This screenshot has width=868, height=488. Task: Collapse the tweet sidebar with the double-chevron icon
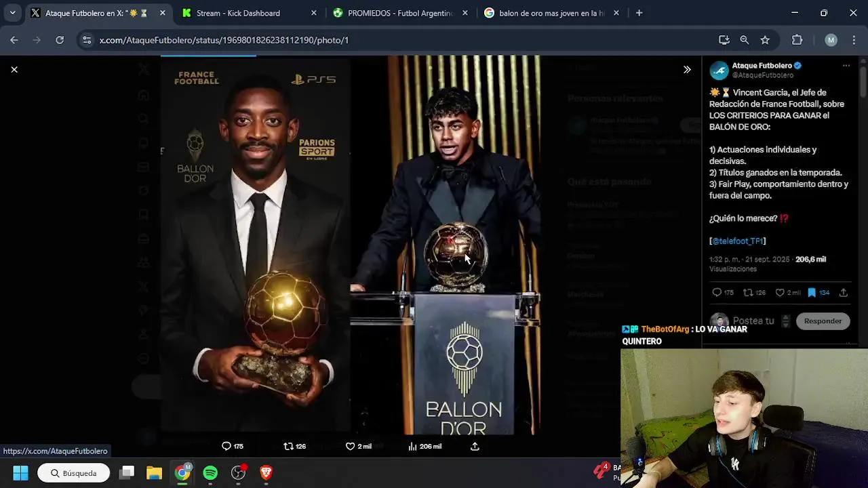pyautogui.click(x=687, y=69)
